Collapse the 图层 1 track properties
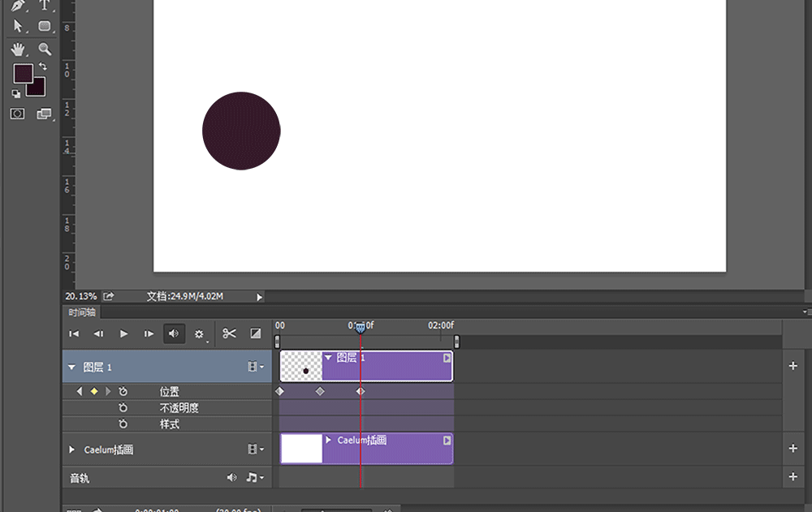Screen dimensions: 812x512 tap(71, 366)
